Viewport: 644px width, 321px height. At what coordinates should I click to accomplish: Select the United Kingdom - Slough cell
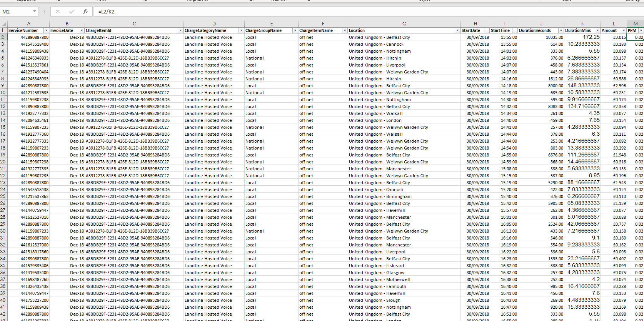pos(404,300)
